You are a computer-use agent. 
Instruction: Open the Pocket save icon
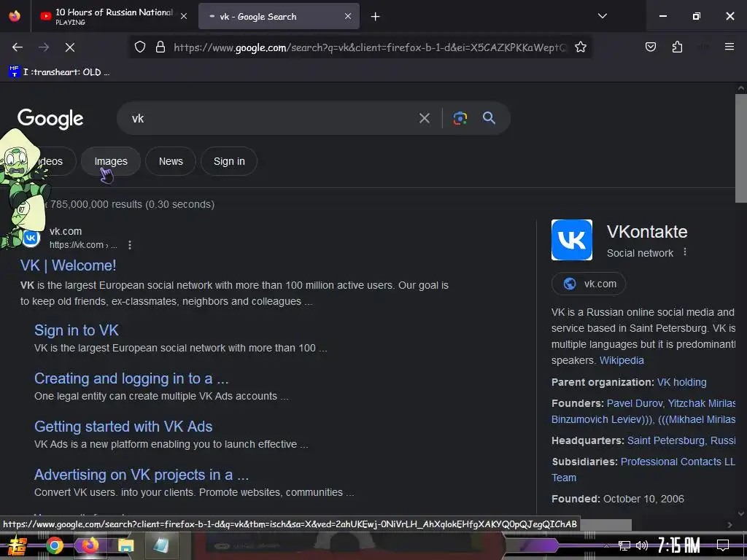point(650,47)
